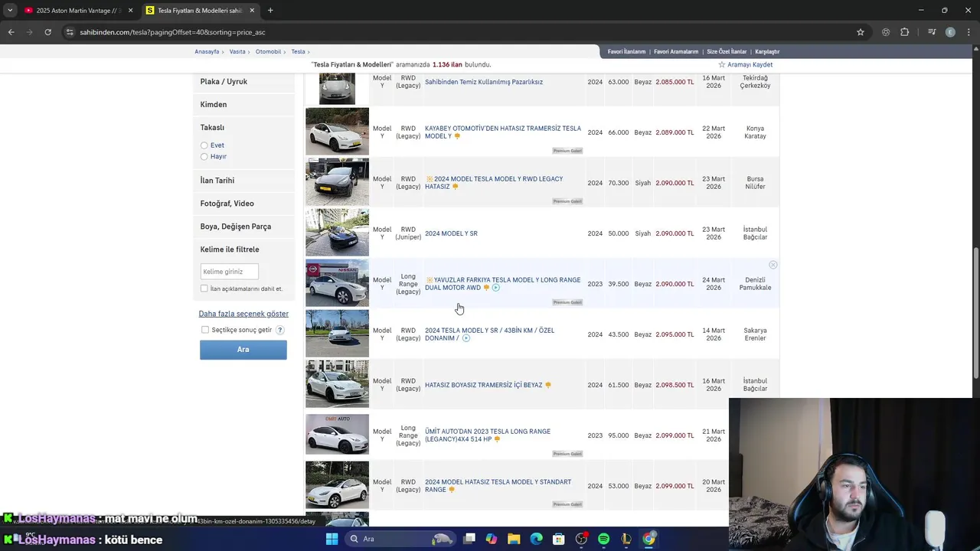Go to Anasayfa breadcrumb

(207, 51)
